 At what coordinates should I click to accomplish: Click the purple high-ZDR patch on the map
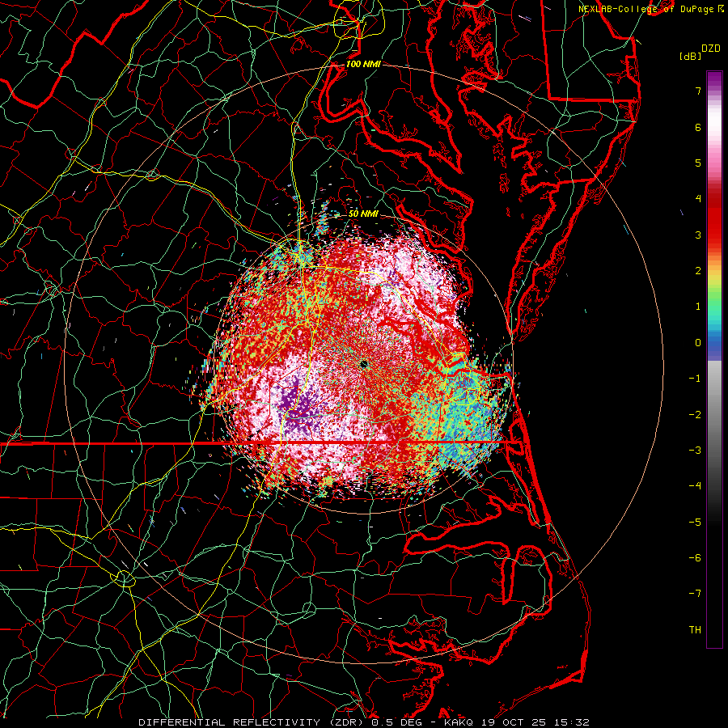coord(297,405)
